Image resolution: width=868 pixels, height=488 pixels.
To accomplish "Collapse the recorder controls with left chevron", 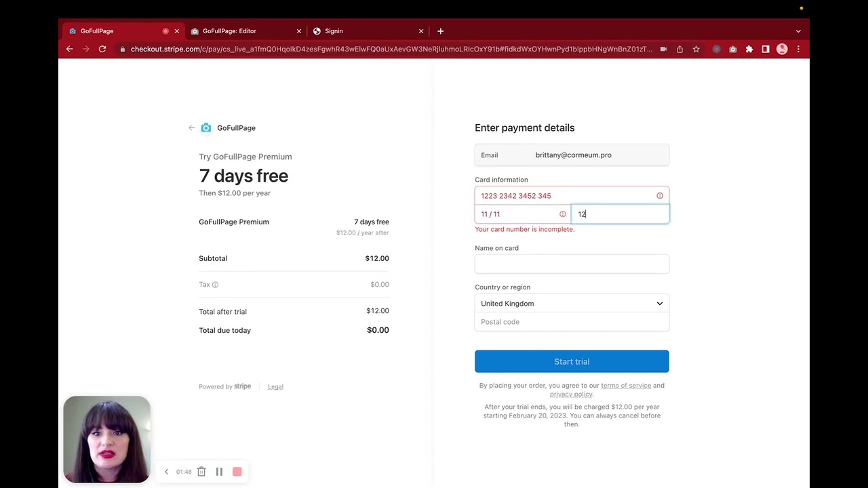I will [x=166, y=472].
